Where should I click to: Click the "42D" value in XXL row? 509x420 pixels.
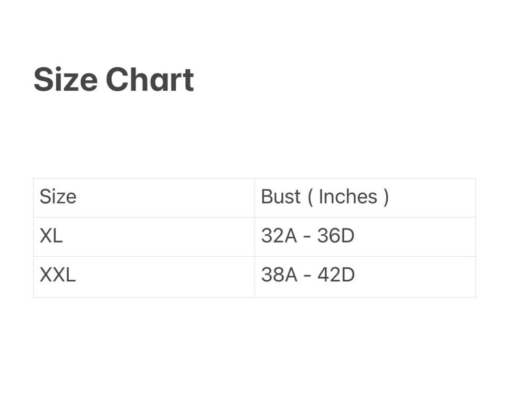336,275
